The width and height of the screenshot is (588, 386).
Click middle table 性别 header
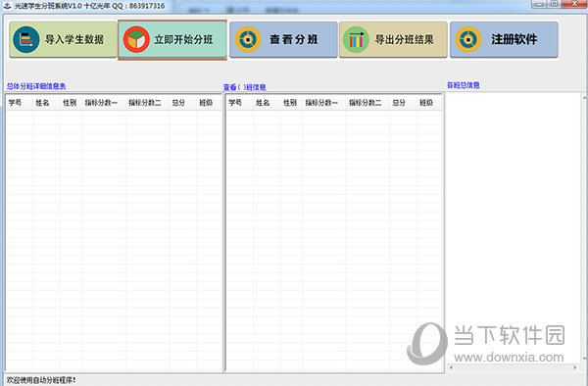coord(291,103)
